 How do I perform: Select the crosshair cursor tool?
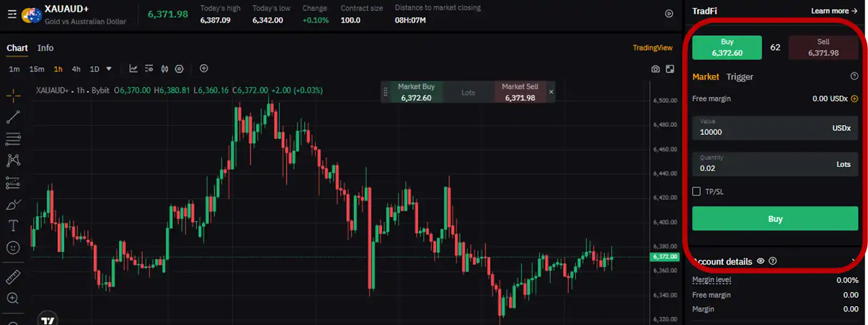(x=13, y=96)
